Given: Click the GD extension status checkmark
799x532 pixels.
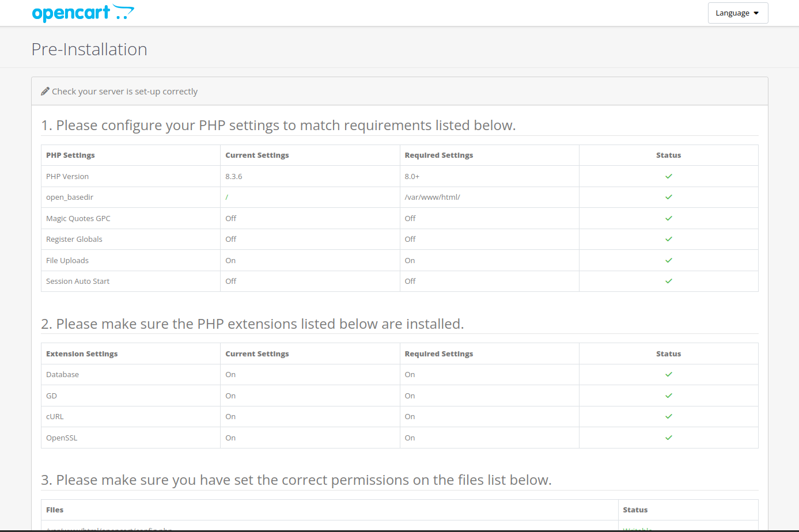Looking at the screenshot, I should point(668,396).
